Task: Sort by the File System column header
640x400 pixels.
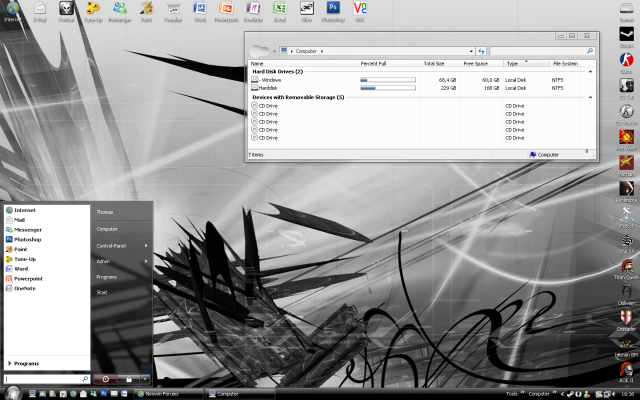Action: click(565, 64)
